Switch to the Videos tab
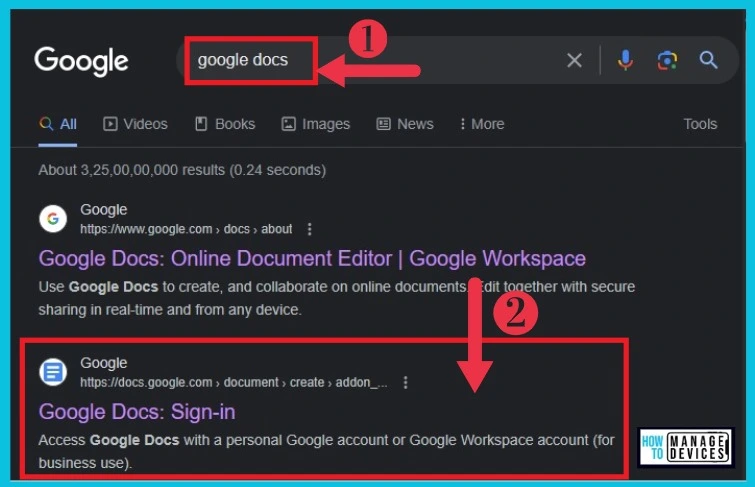755x487 pixels. pos(135,124)
